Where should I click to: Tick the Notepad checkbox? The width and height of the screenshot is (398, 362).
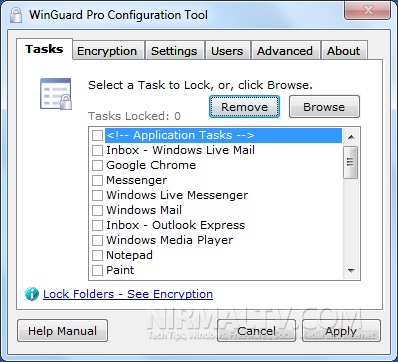coord(97,255)
